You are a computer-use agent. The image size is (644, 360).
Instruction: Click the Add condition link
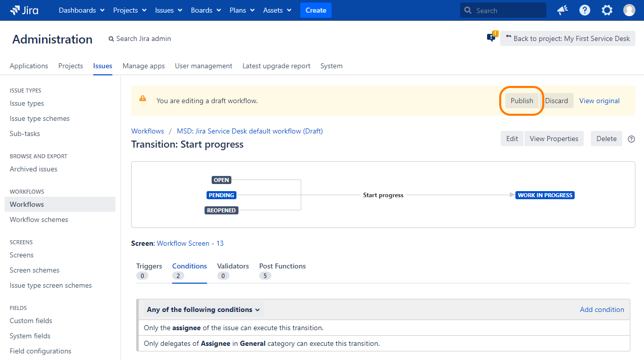(601, 309)
